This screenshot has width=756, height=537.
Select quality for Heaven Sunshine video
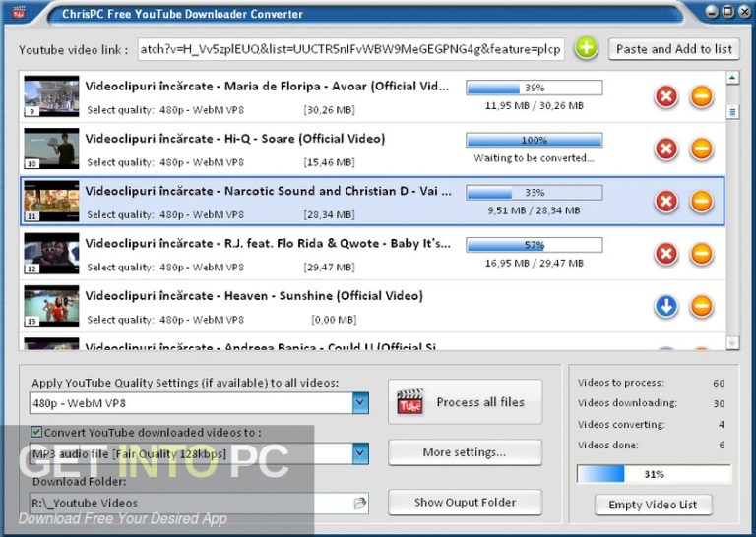click(x=202, y=320)
